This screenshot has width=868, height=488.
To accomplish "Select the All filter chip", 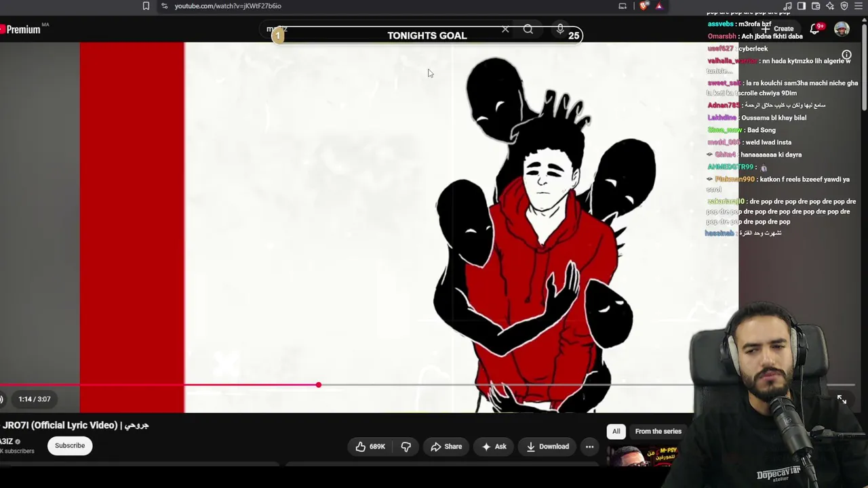I will click(x=616, y=431).
